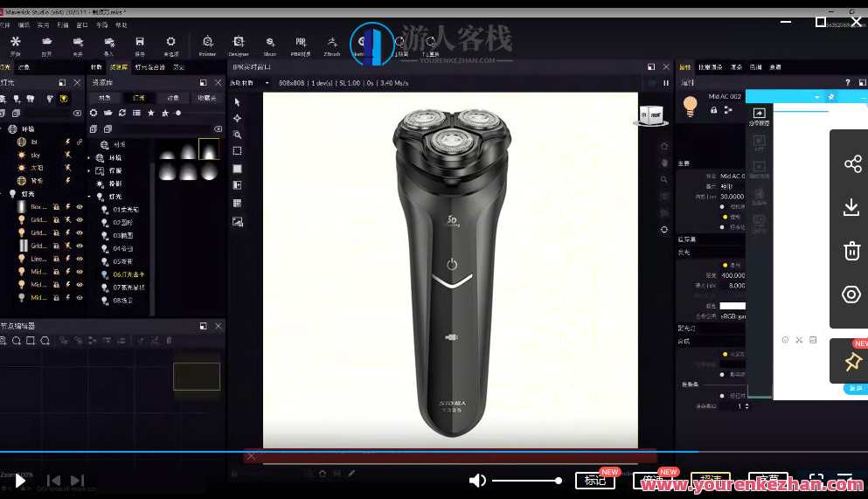Switch to the 灯光混合器 tab
Screen dimensions: 868x499
point(150,67)
